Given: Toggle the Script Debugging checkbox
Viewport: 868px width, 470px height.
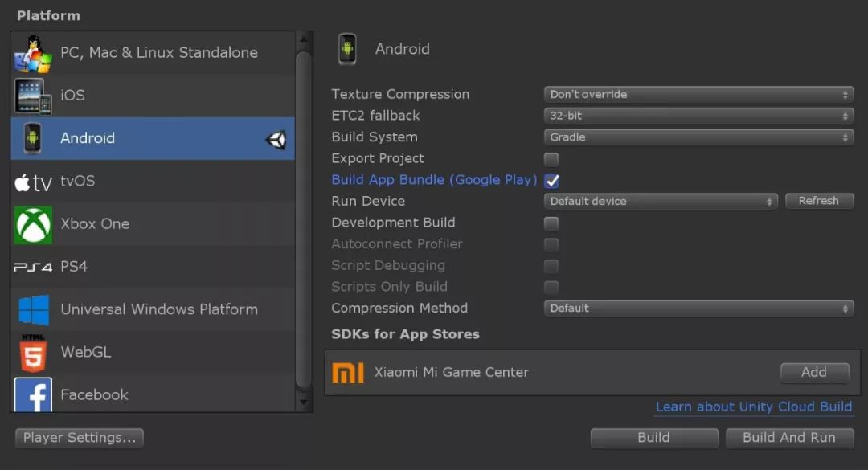Looking at the screenshot, I should 551,266.
